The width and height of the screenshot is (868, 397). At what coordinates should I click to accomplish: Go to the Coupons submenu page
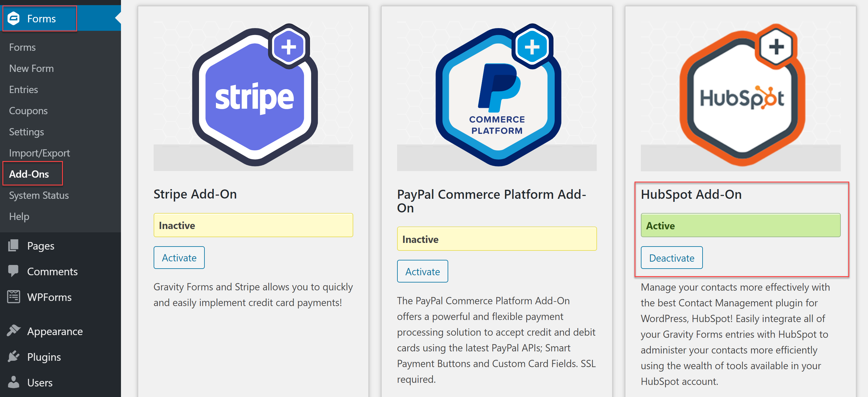click(28, 111)
